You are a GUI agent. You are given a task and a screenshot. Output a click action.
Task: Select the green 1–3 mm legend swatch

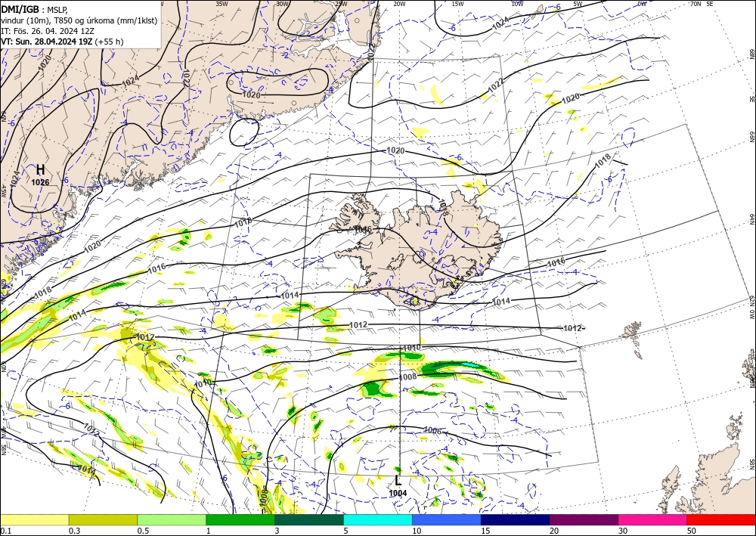click(x=240, y=519)
